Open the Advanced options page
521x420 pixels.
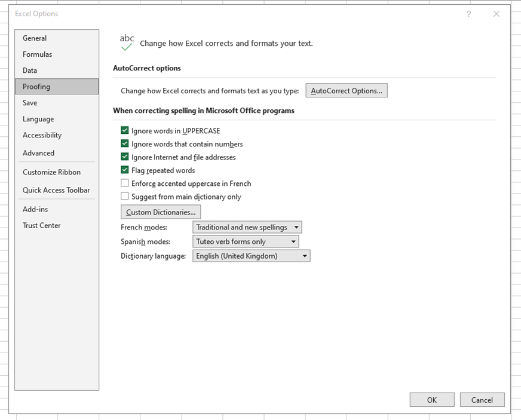(38, 153)
